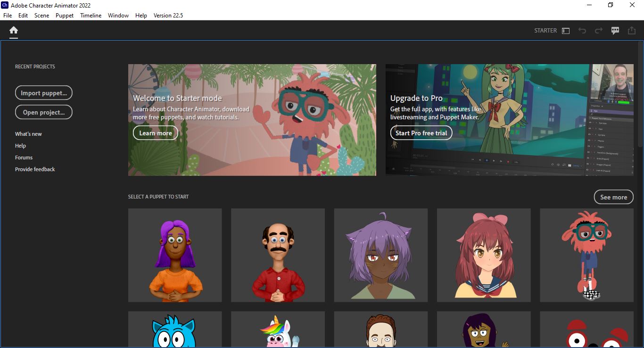Click the RECENT PROJECTS heading
The width and height of the screenshot is (644, 348).
35,66
